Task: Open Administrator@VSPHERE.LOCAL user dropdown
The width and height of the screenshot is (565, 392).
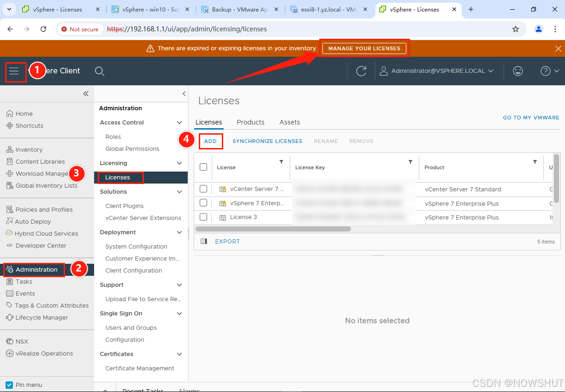Action: coord(437,71)
